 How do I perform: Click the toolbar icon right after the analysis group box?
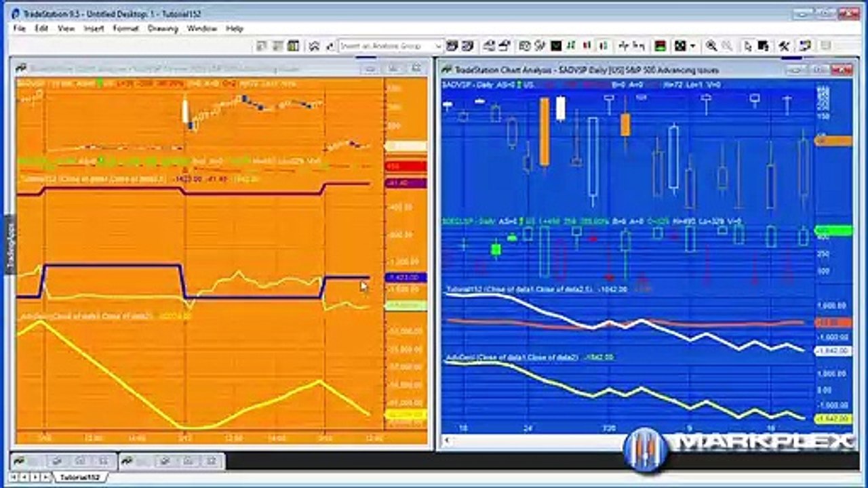452,46
